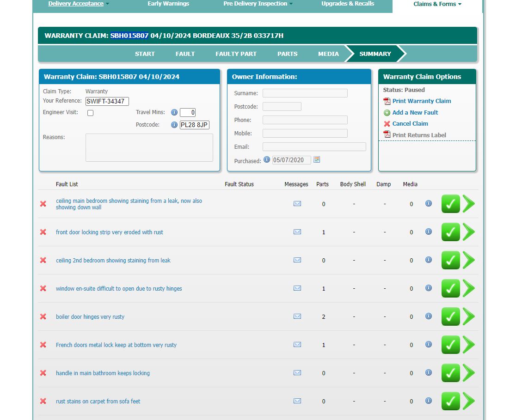The image size is (528, 420).
Task: Click info icon on French doors fault row
Action: [429, 344]
